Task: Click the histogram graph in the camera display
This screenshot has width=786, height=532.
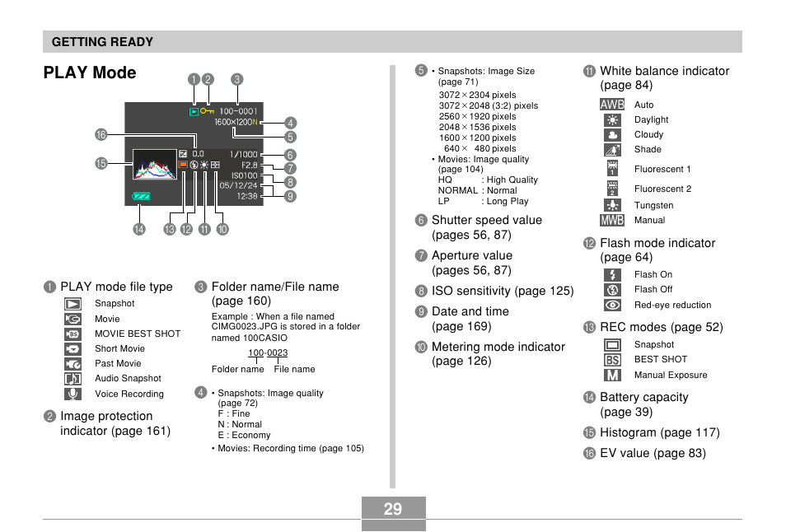Action: coord(154,164)
